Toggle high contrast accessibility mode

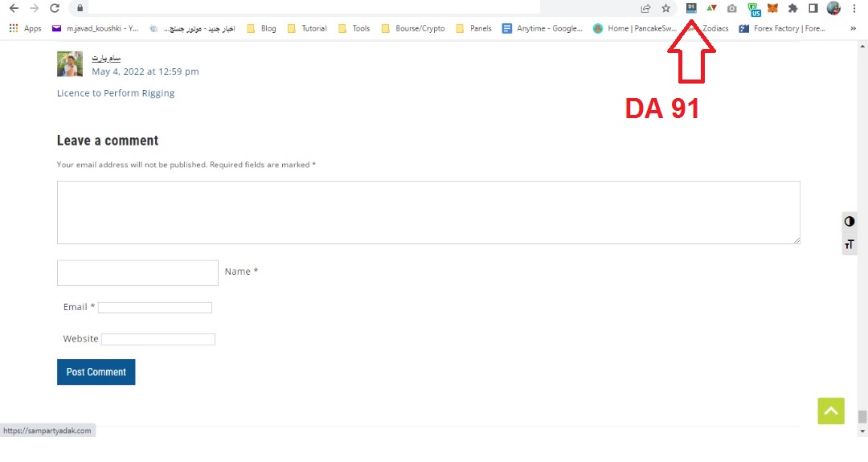click(850, 221)
